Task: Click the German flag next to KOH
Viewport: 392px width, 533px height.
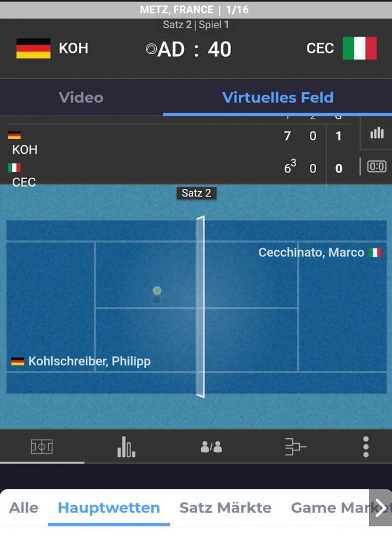Action: pos(33,48)
